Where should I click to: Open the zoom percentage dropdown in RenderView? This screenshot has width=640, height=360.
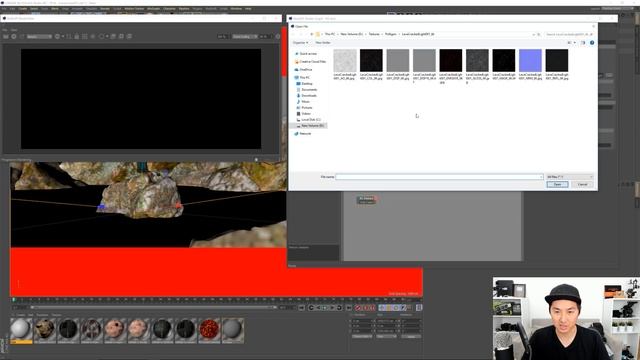(x=223, y=37)
